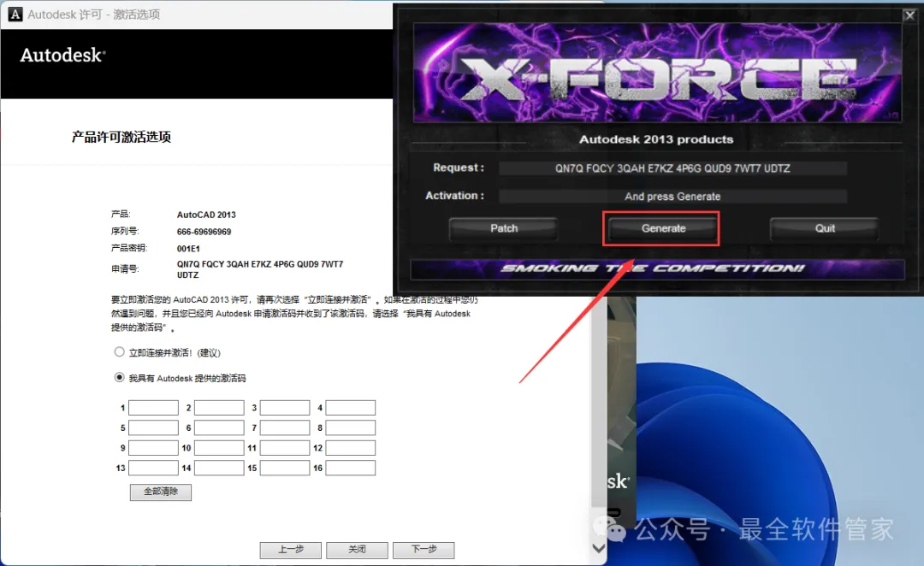Click the serial number '666-69696969'
Image resolution: width=924 pixels, height=566 pixels.
pos(204,232)
